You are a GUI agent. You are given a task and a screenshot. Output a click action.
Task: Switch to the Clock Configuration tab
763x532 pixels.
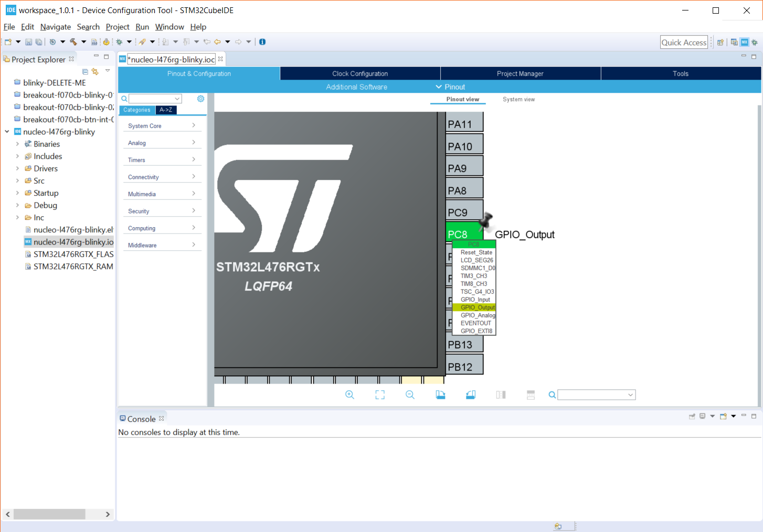[x=360, y=73]
